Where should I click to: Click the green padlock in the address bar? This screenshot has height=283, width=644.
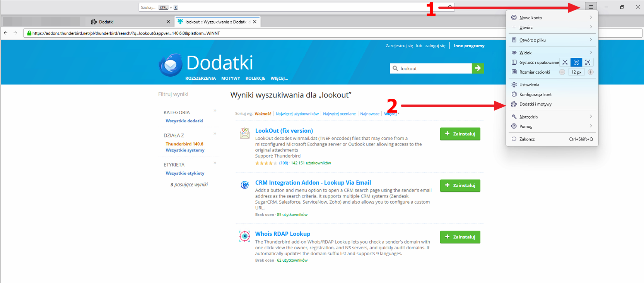tap(29, 33)
